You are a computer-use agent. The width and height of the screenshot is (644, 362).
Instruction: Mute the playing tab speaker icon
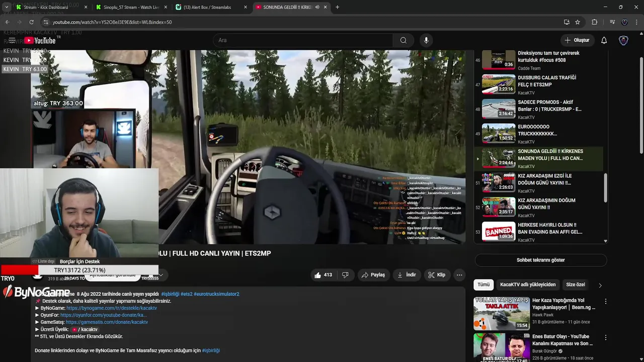click(317, 7)
